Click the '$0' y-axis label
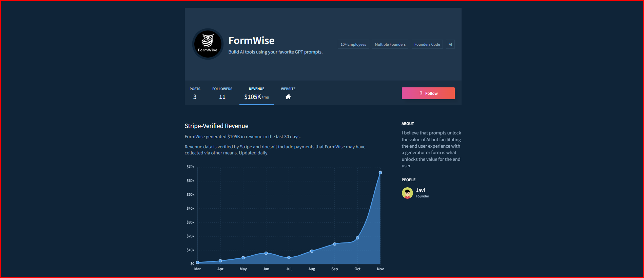 click(192, 263)
